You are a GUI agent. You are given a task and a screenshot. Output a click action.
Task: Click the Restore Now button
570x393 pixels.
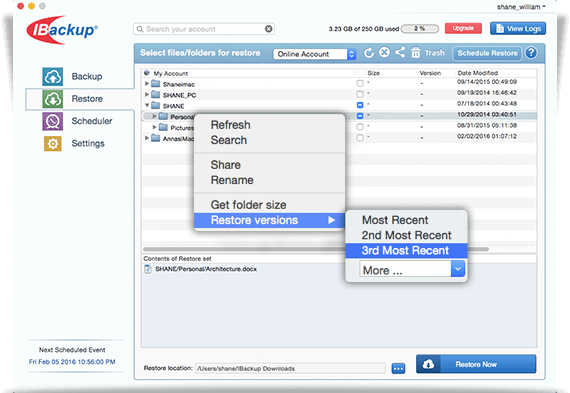476,364
